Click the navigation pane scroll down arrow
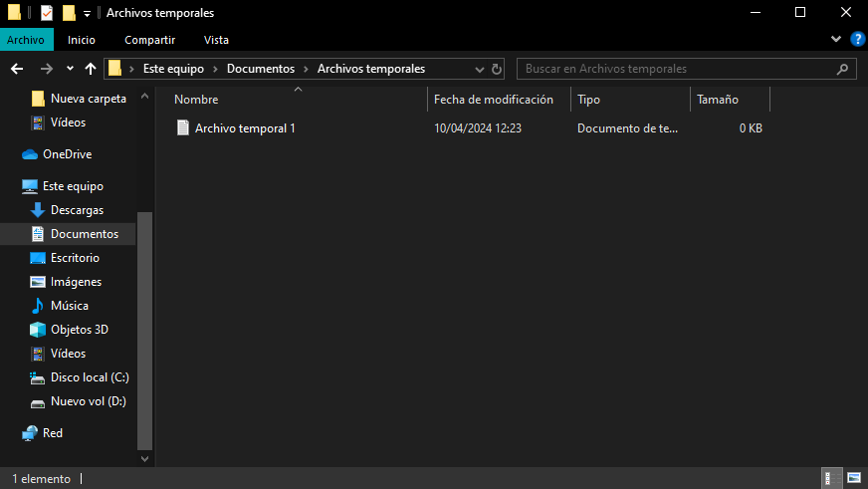 pyautogui.click(x=145, y=458)
